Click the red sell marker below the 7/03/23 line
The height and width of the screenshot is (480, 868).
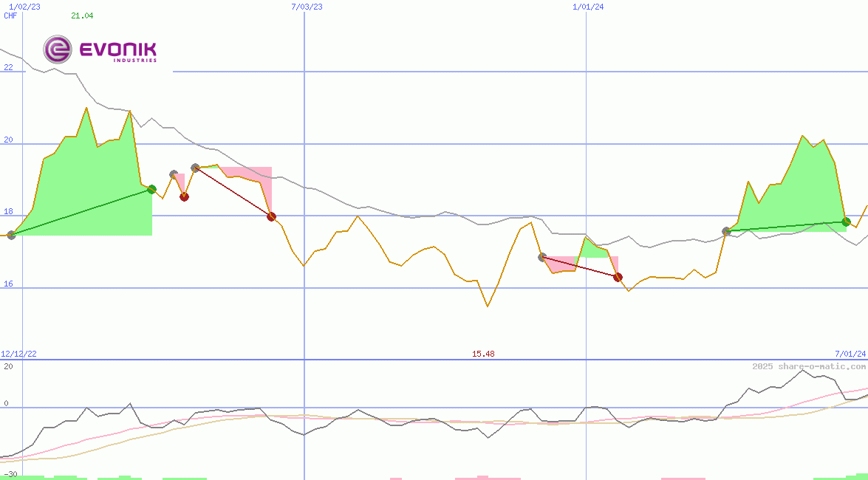click(x=271, y=216)
